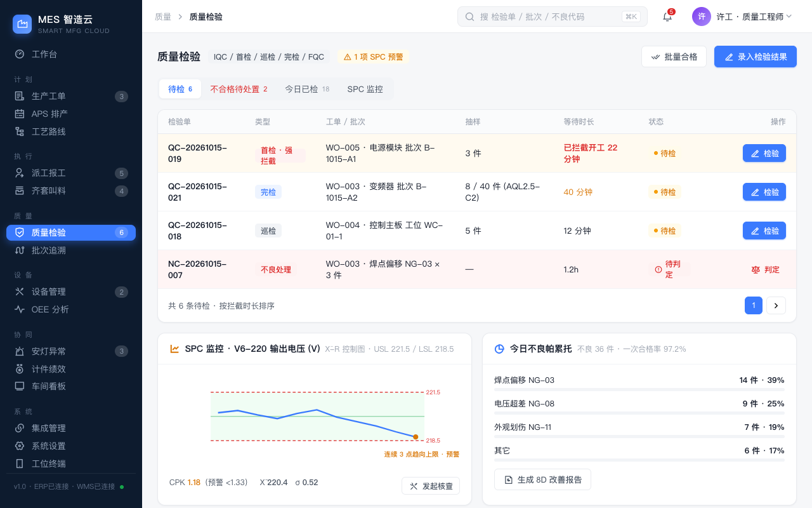
Task: Switch to the 待检 tab
Action: pyautogui.click(x=180, y=89)
